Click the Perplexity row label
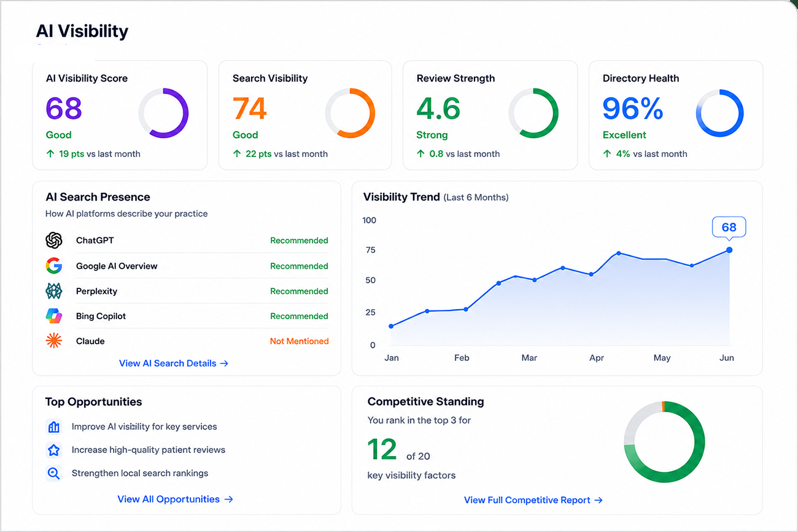798x532 pixels. point(96,291)
